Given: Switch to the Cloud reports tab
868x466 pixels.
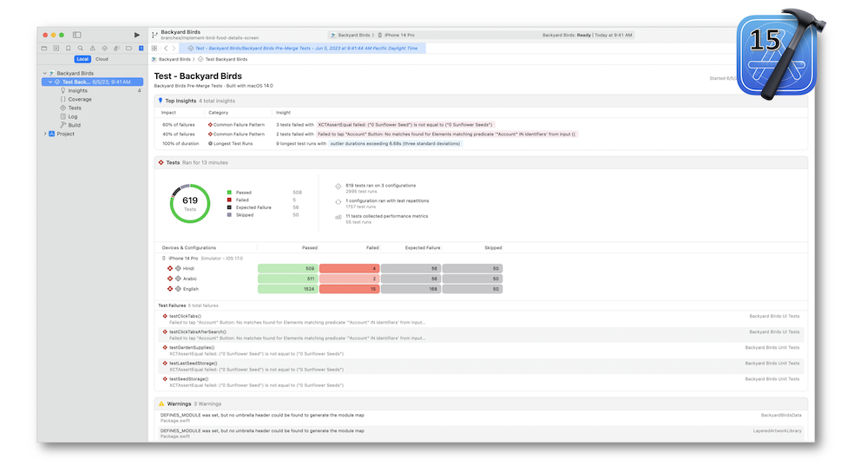Looking at the screenshot, I should (102, 59).
